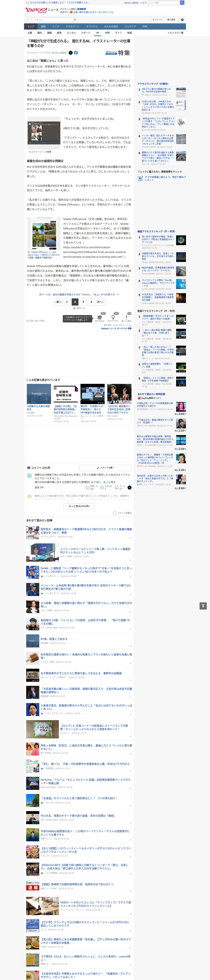The height and width of the screenshot is (980, 210).
Task: Open ranking article about NVIDIA元社員
Action: pyautogui.click(x=156, y=90)
